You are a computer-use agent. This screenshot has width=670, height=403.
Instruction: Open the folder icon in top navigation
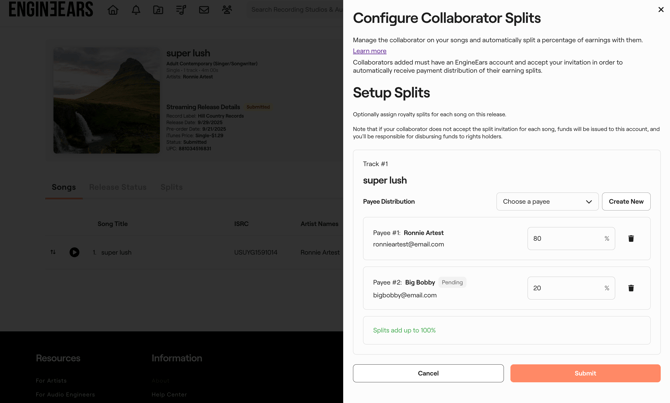pos(158,10)
